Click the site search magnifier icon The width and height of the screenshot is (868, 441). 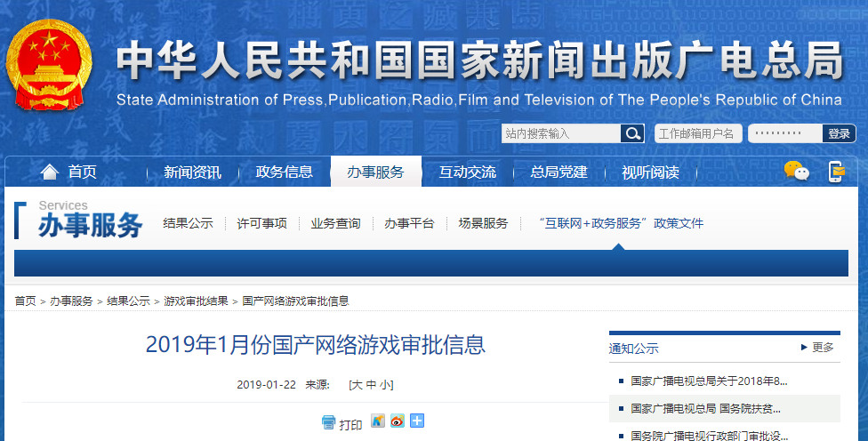point(632,133)
